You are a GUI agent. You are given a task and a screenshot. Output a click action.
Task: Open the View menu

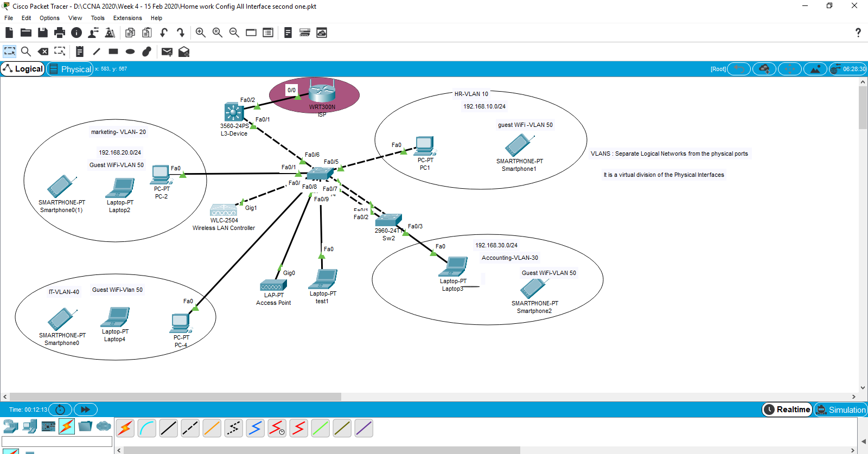click(75, 18)
